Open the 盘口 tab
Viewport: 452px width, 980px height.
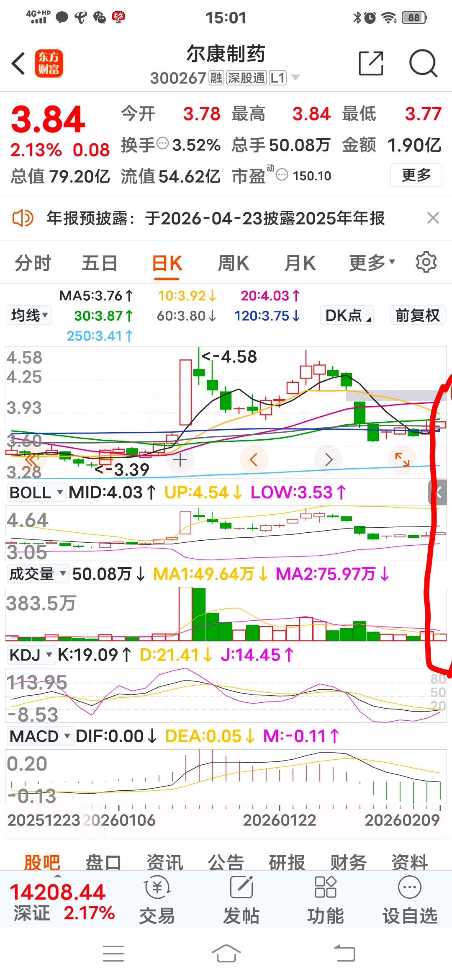point(103,863)
